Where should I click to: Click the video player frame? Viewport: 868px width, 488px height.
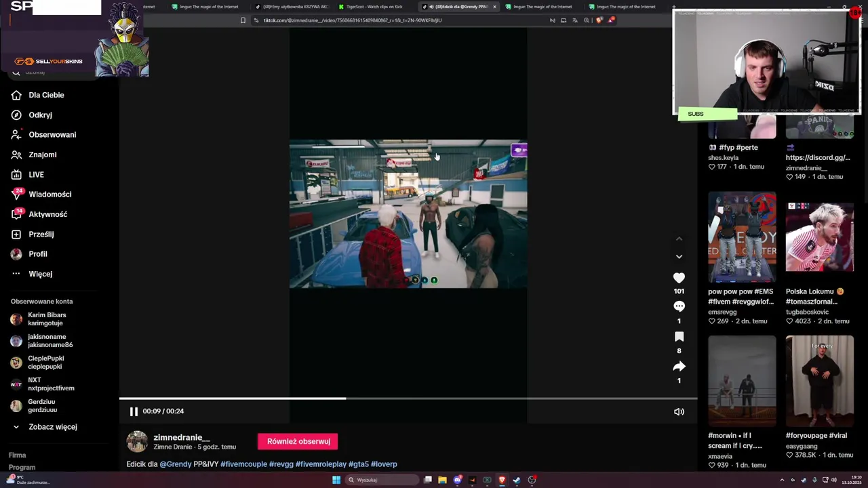coord(408,214)
